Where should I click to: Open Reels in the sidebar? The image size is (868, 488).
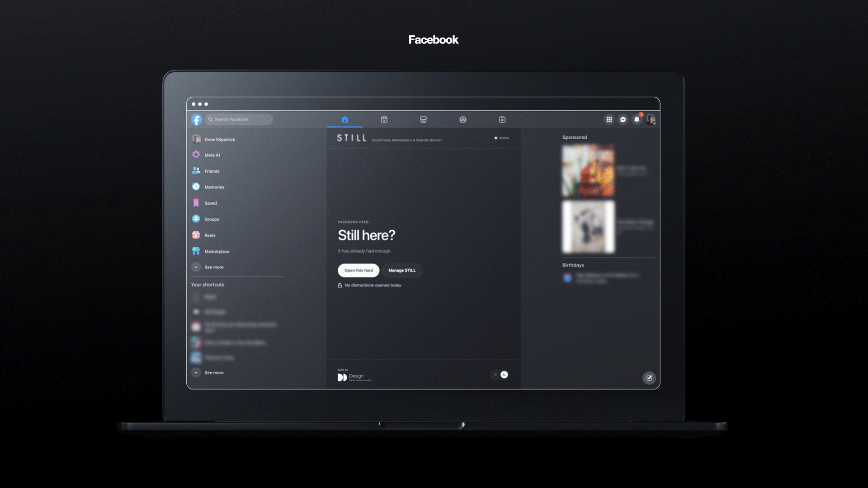click(204, 235)
